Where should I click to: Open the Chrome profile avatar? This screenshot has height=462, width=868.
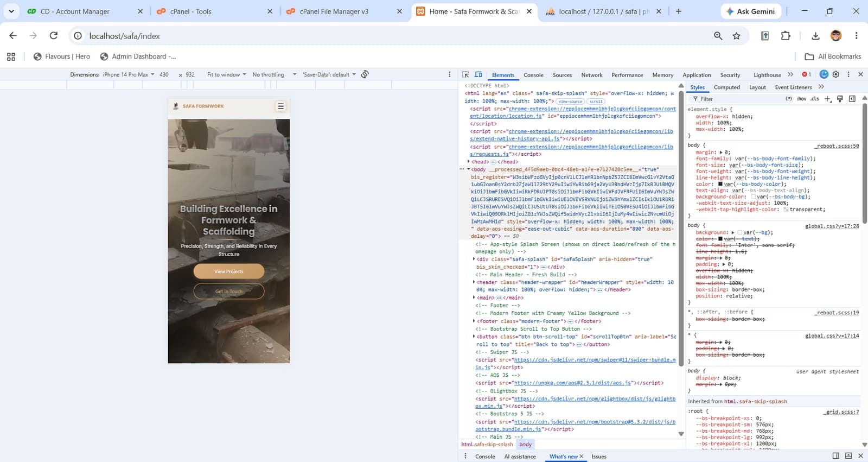(x=836, y=36)
